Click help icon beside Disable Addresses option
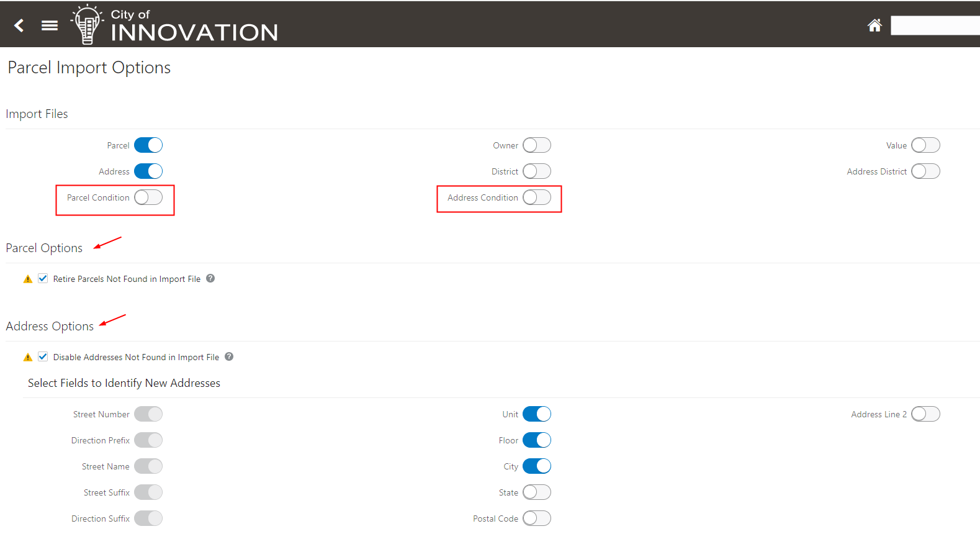This screenshot has height=557, width=980. pyautogui.click(x=229, y=356)
